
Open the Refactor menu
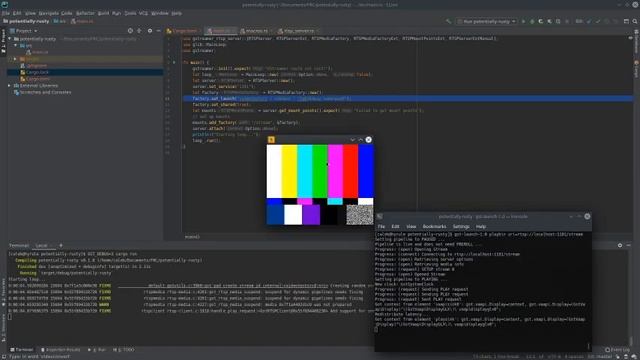[85, 13]
